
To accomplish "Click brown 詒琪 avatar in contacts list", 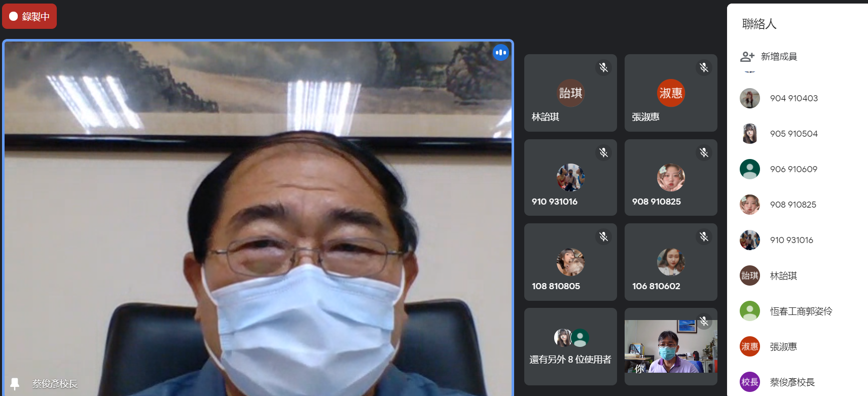I will pyautogui.click(x=750, y=275).
